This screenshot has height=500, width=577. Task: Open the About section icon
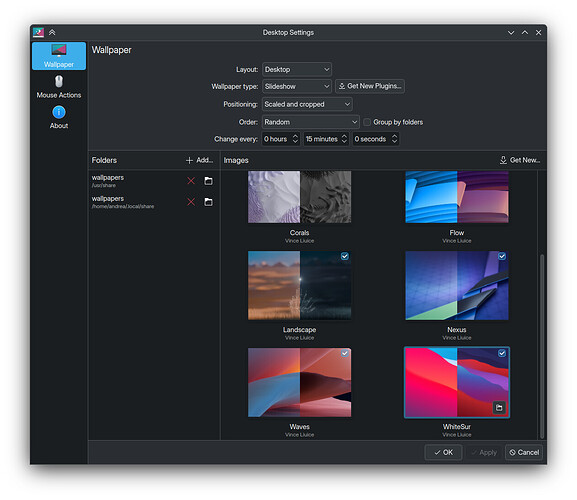[x=59, y=112]
